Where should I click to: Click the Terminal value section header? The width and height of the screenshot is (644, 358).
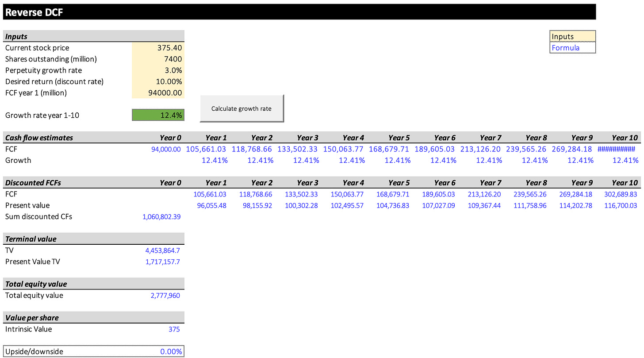coord(94,239)
